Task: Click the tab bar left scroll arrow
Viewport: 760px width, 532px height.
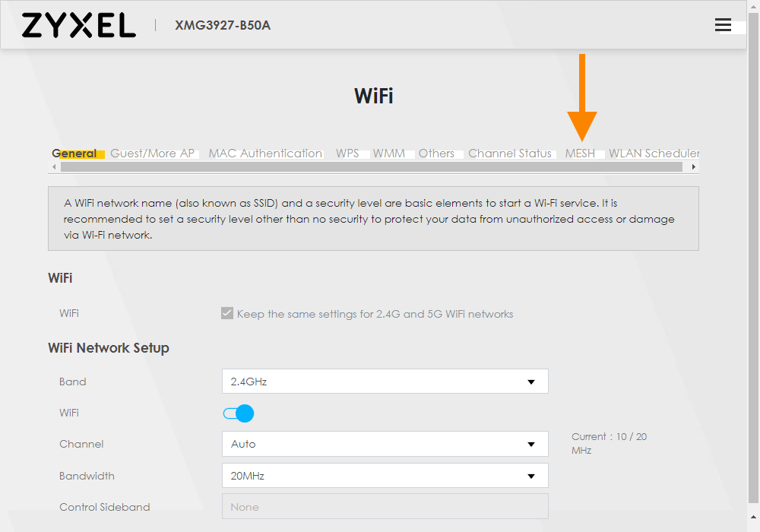Action: (x=54, y=167)
